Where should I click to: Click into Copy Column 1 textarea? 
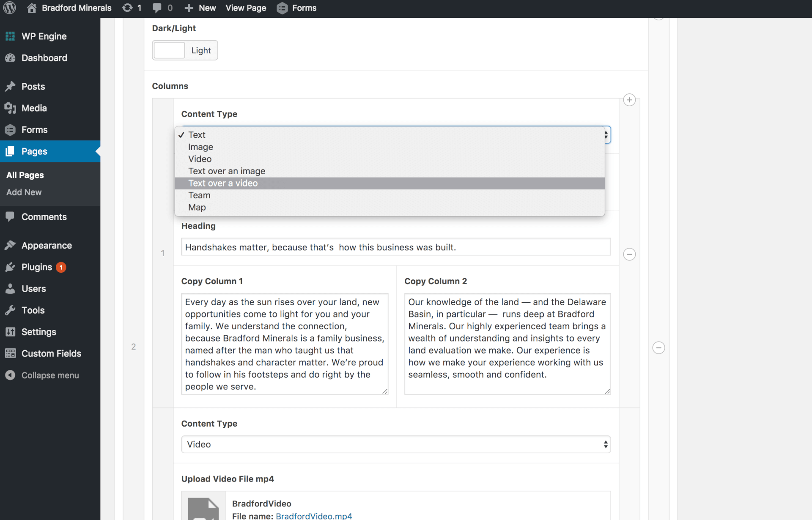(285, 344)
